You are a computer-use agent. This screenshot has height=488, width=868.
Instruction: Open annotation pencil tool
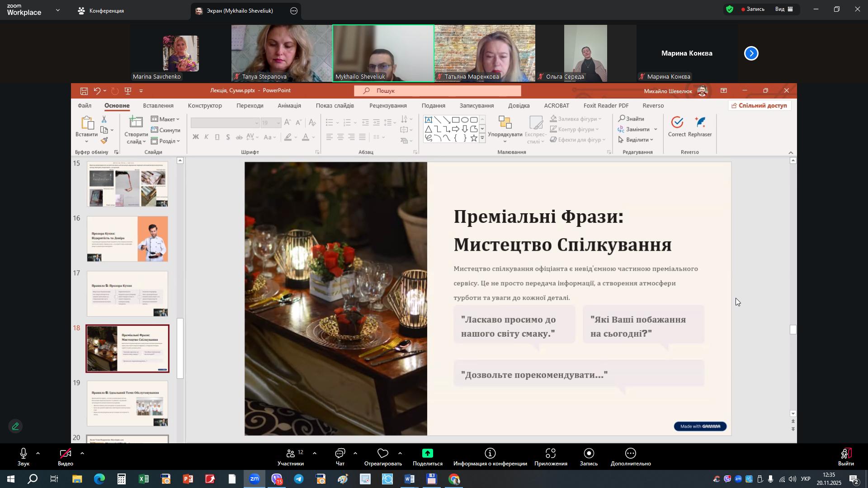coord(15,426)
